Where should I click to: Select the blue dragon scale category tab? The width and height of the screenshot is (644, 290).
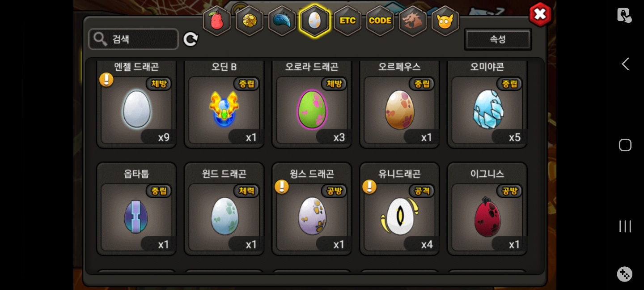point(282,21)
